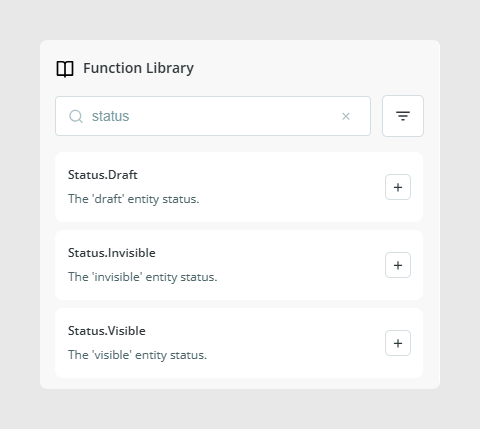Viewport: 480px width, 429px height.
Task: Click the Status.Draft title
Action: pyautogui.click(x=103, y=175)
